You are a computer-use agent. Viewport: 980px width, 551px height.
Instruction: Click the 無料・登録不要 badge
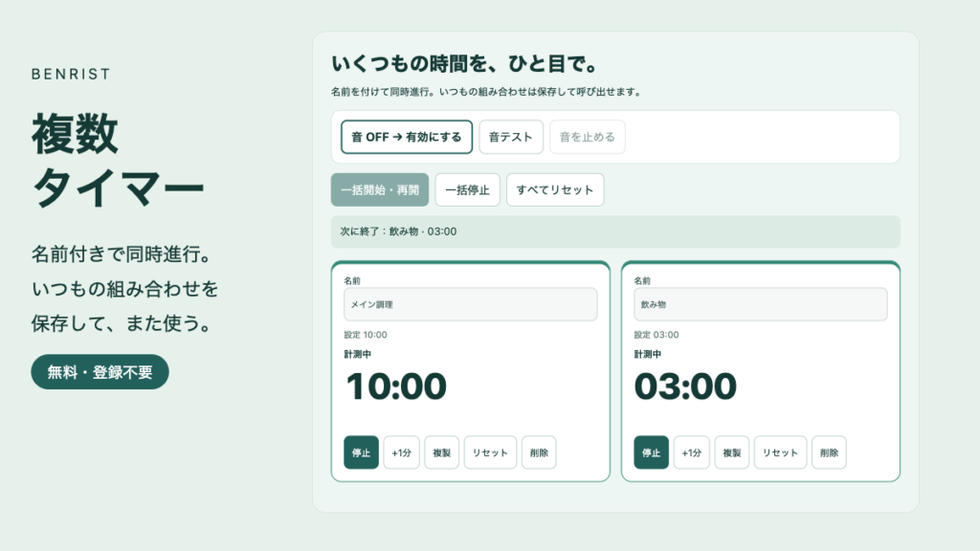pyautogui.click(x=100, y=372)
